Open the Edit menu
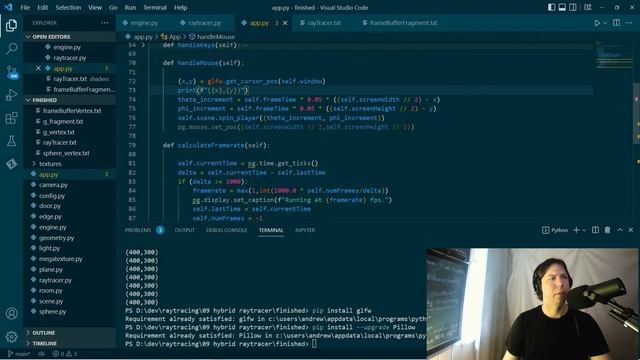Screen dimensions: 640x360 pos(42,7)
